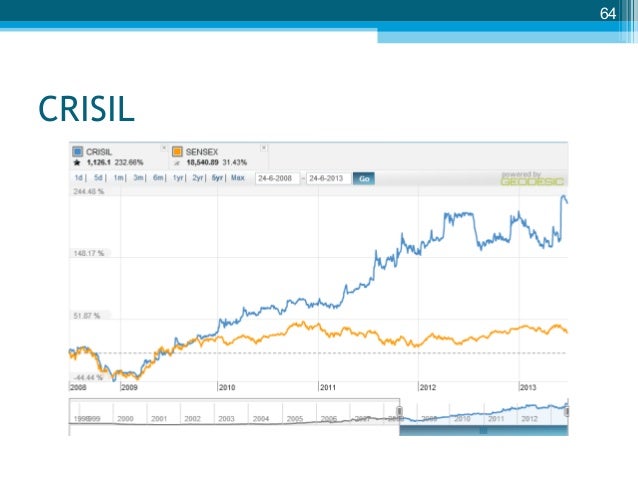Click the small chart icon below SENSEX
Image resolution: width=638 pixels, height=479 pixels.
pos(177,163)
